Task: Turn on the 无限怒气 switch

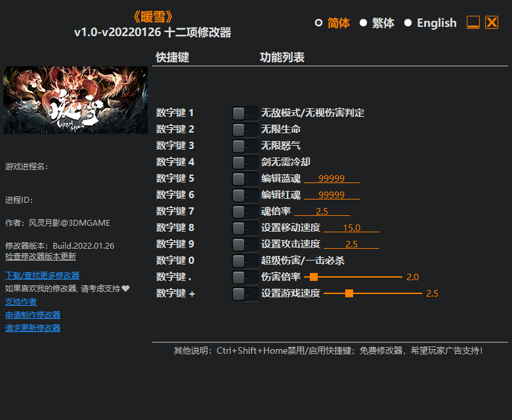Action: (x=245, y=146)
